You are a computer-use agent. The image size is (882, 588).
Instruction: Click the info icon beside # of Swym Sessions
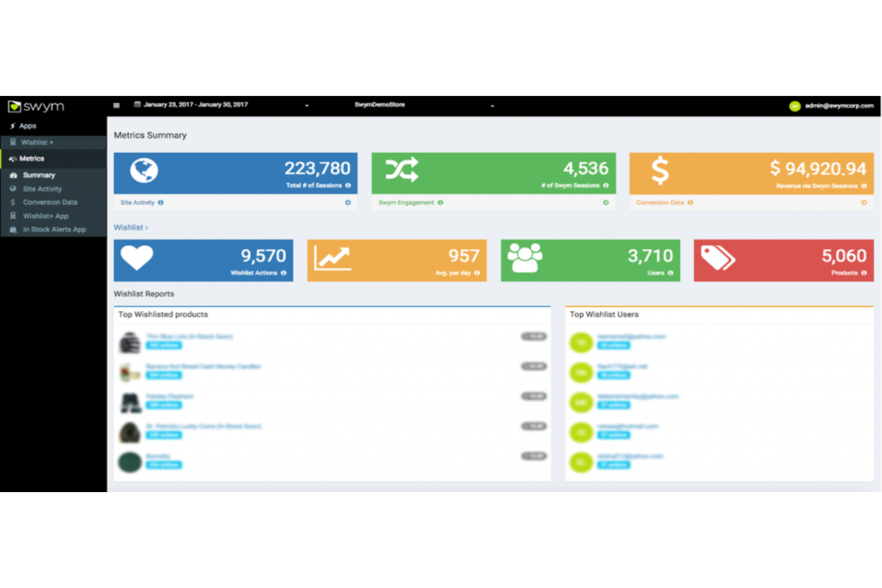pyautogui.click(x=606, y=185)
